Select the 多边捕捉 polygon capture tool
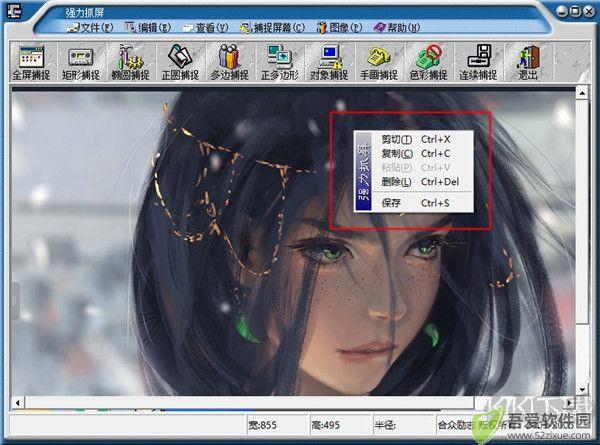Viewport: 600px width, 445px height. pyautogui.click(x=229, y=62)
